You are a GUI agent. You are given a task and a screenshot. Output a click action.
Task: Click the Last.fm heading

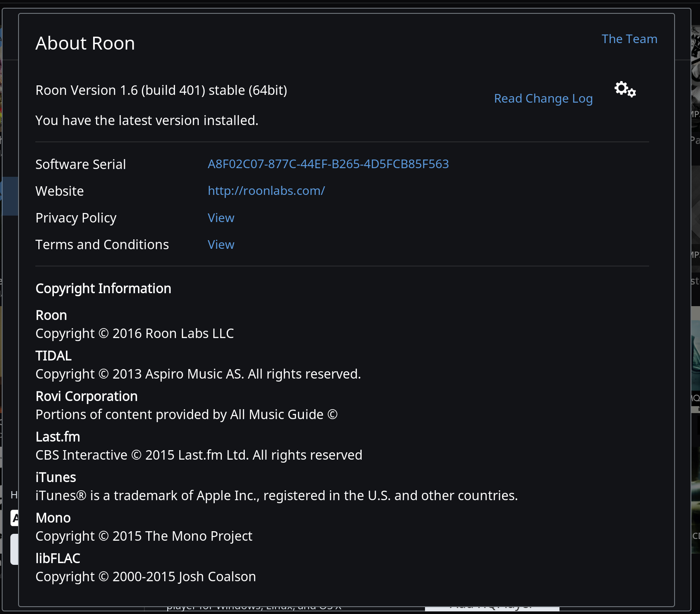(x=58, y=437)
